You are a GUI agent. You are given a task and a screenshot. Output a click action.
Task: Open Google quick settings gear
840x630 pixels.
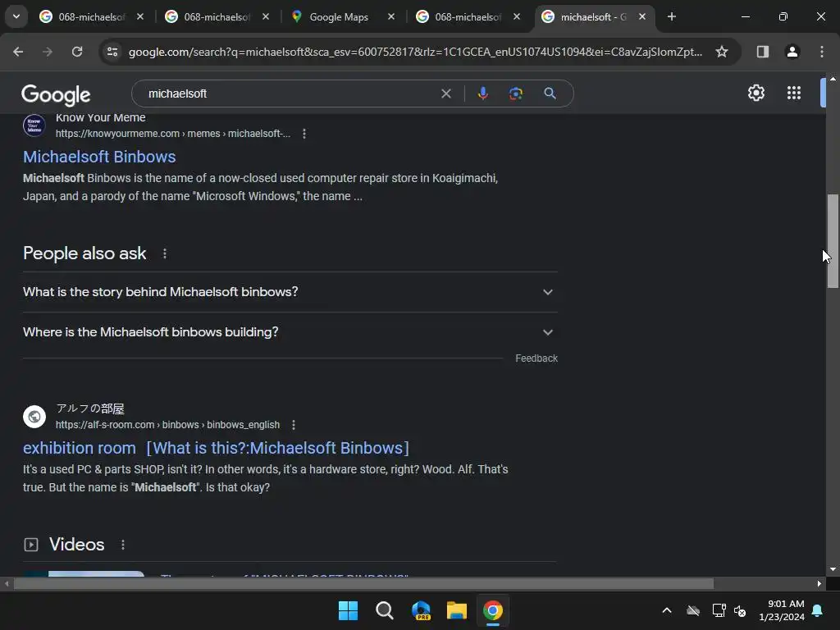click(x=756, y=94)
